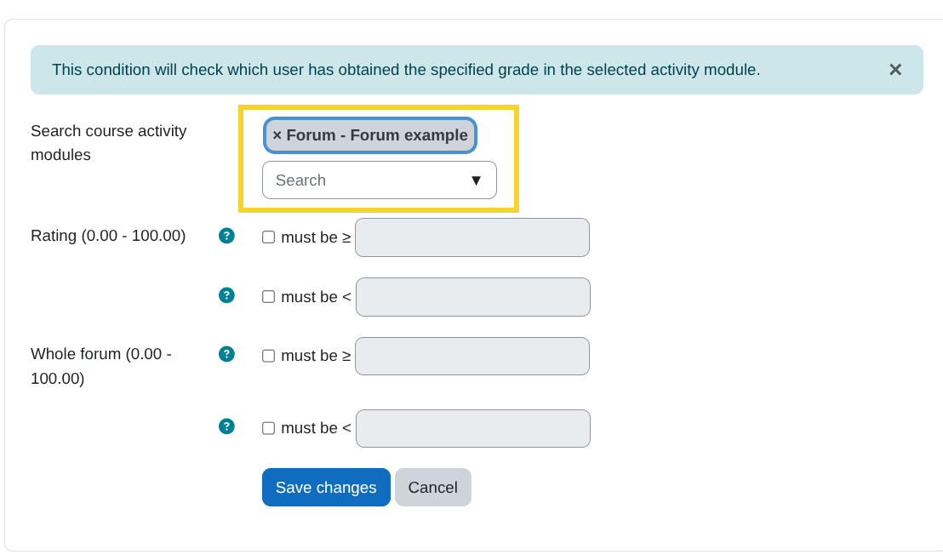This screenshot has height=560, width=943.
Task: Check the Whole forum must be less-than box
Action: (268, 428)
